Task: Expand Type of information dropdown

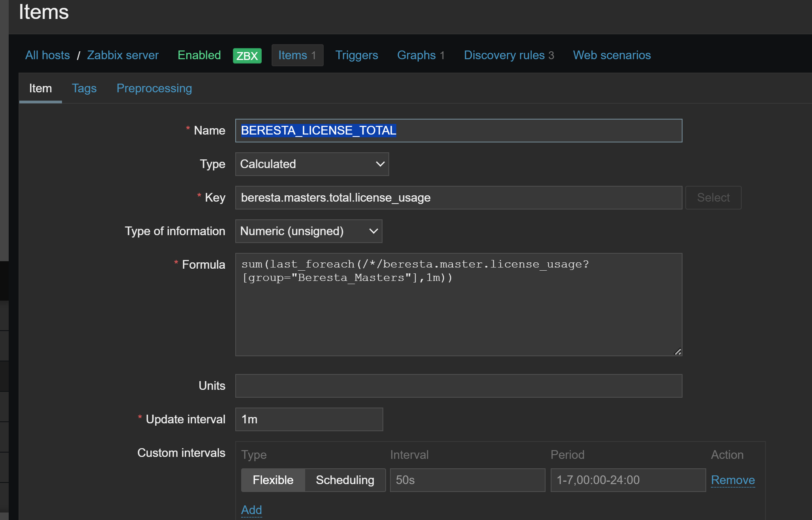Action: [x=308, y=231]
